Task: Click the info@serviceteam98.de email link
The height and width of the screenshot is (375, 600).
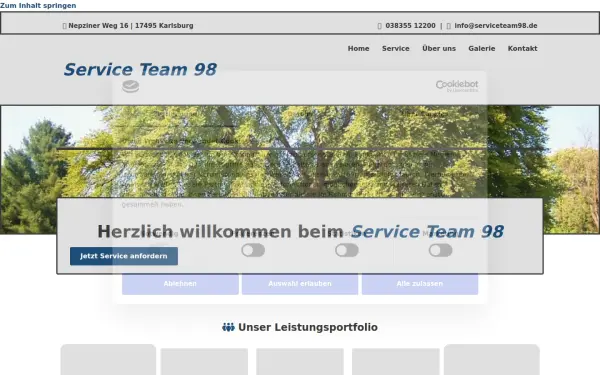Action: (496, 26)
